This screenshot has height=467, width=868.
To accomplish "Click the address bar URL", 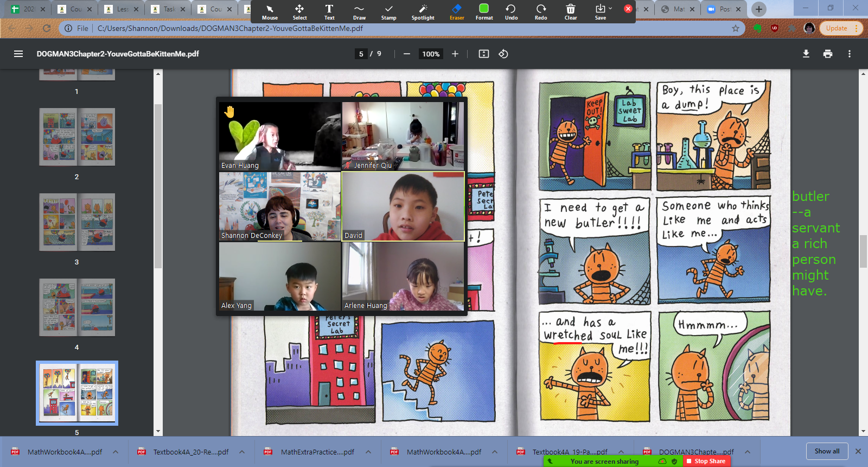I will click(230, 28).
